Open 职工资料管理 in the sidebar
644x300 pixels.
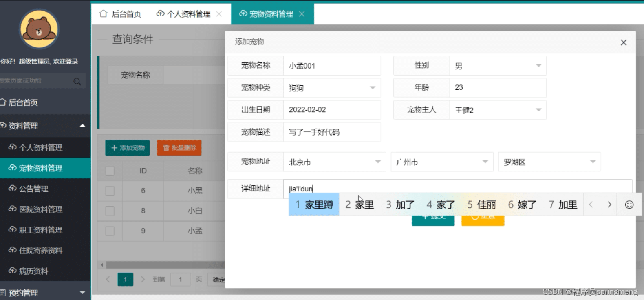pos(45,230)
